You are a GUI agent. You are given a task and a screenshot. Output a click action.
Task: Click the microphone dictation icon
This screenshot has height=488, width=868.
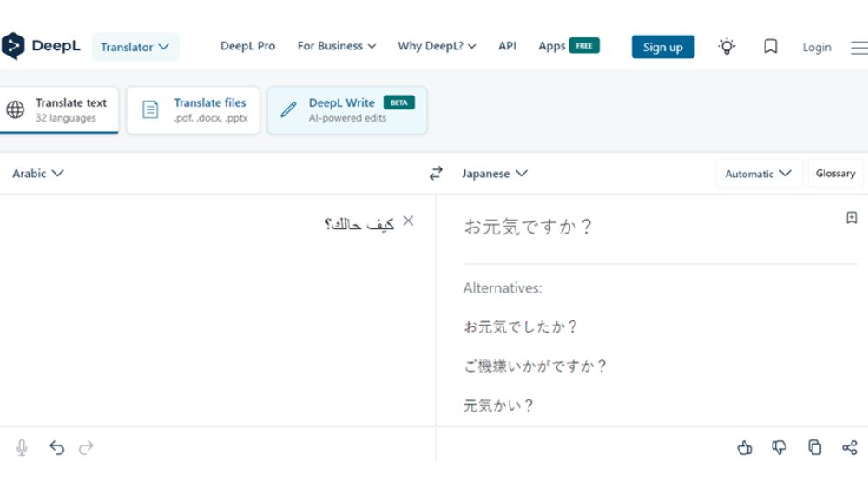pos(23,448)
